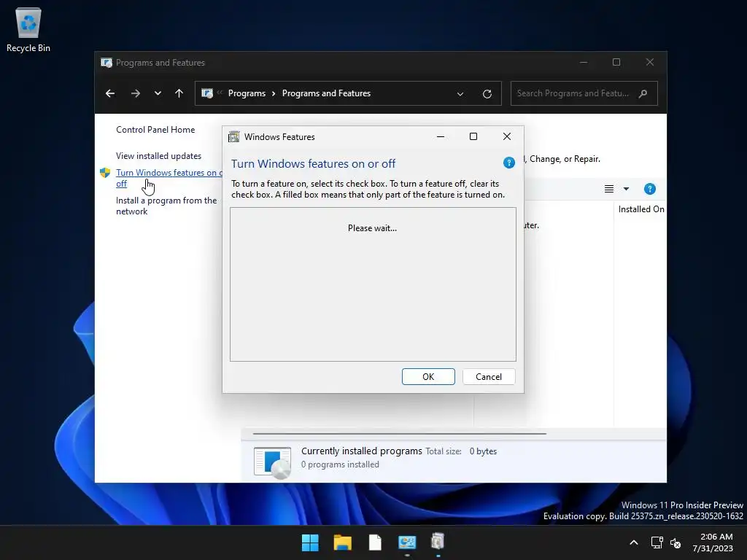
Task: Click the '0 bytes' total size value
Action: [x=483, y=451]
